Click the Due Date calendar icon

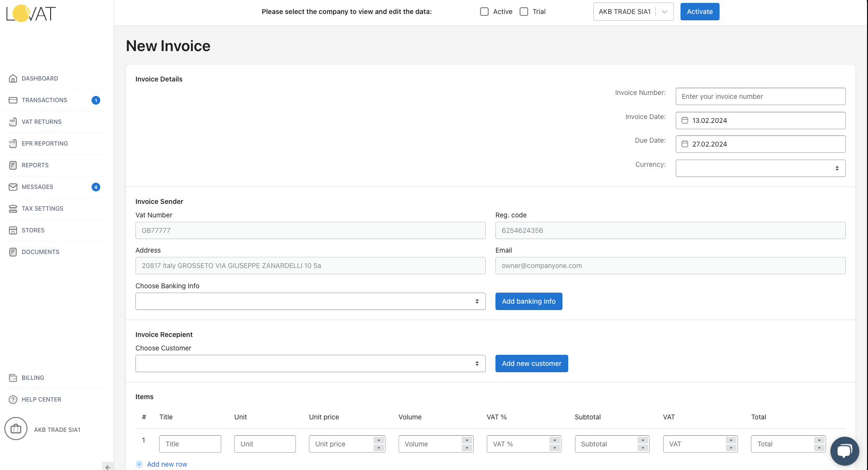pyautogui.click(x=684, y=144)
